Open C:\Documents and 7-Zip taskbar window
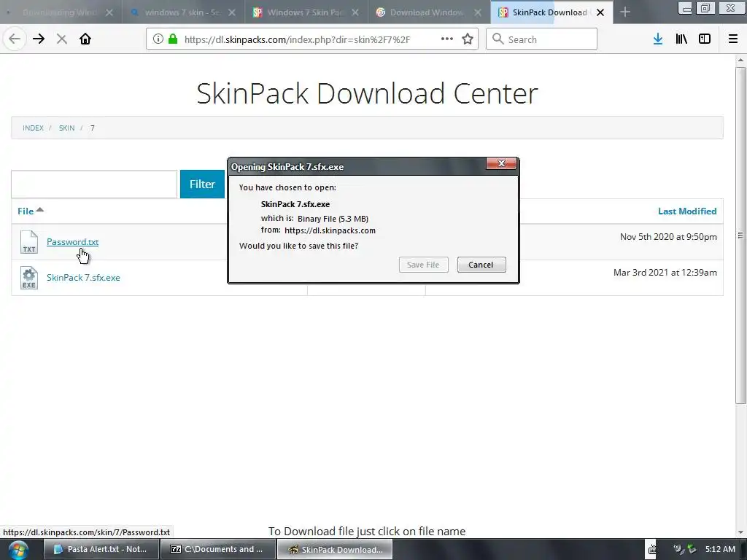 tap(217, 550)
